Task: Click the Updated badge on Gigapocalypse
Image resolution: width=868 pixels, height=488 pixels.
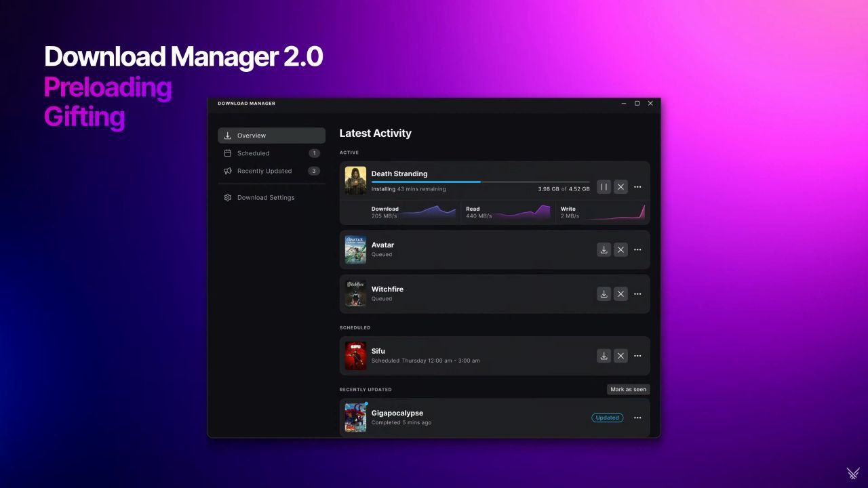Action: 607,418
